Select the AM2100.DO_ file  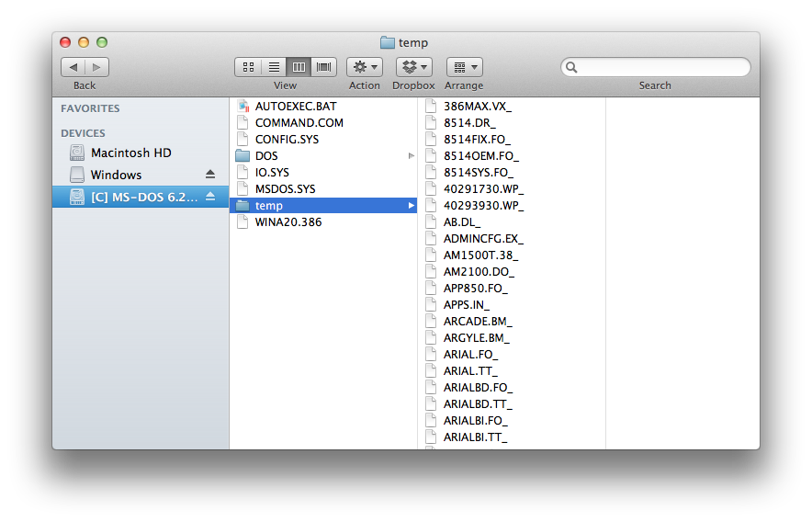click(x=512, y=272)
